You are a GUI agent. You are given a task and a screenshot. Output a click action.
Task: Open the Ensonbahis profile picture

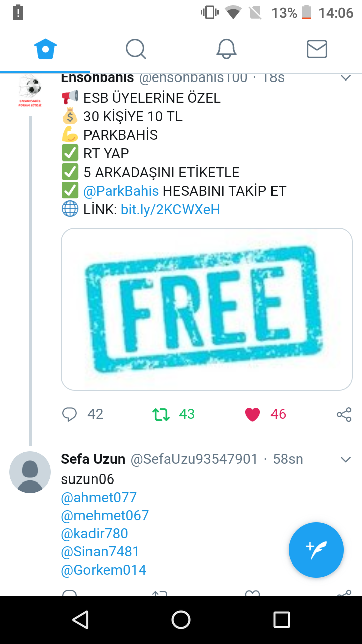pyautogui.click(x=30, y=91)
